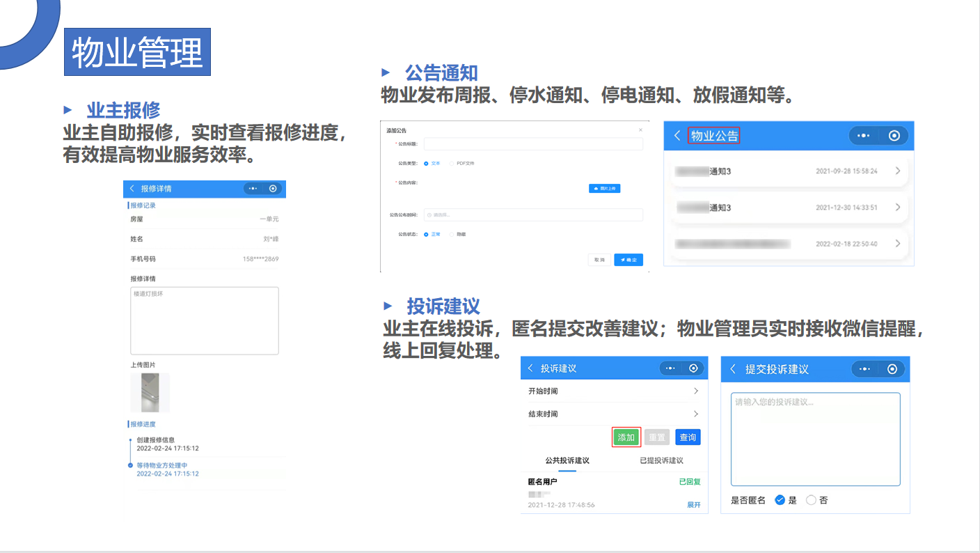Image resolution: width=980 pixels, height=553 pixels.
Task: Set announcement status to 正常
Action: pyautogui.click(x=426, y=235)
